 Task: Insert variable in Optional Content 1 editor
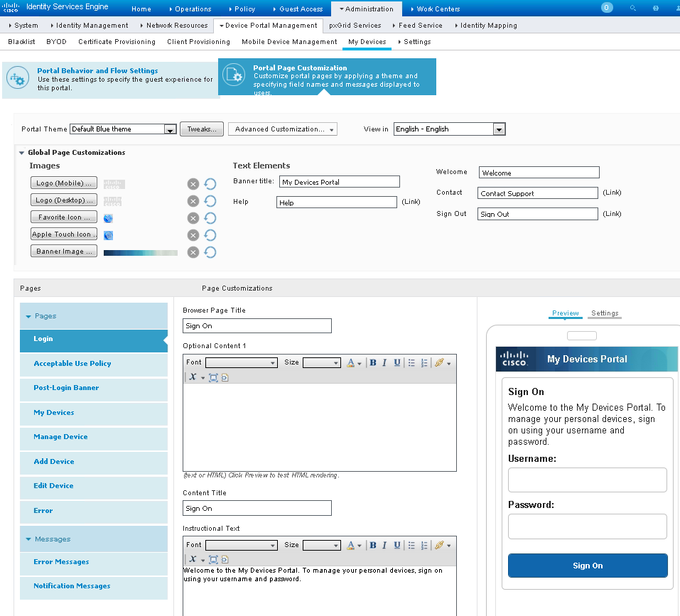click(193, 377)
